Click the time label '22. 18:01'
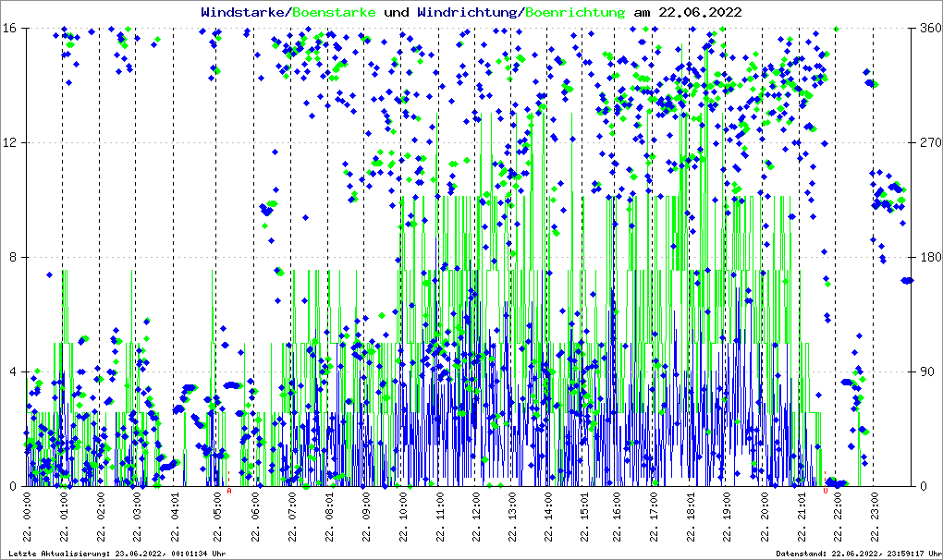The width and height of the screenshot is (943, 560). 690,517
